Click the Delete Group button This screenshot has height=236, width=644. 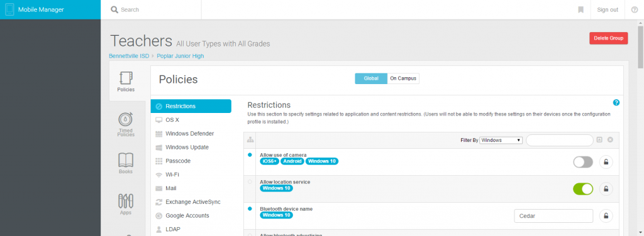tap(608, 38)
